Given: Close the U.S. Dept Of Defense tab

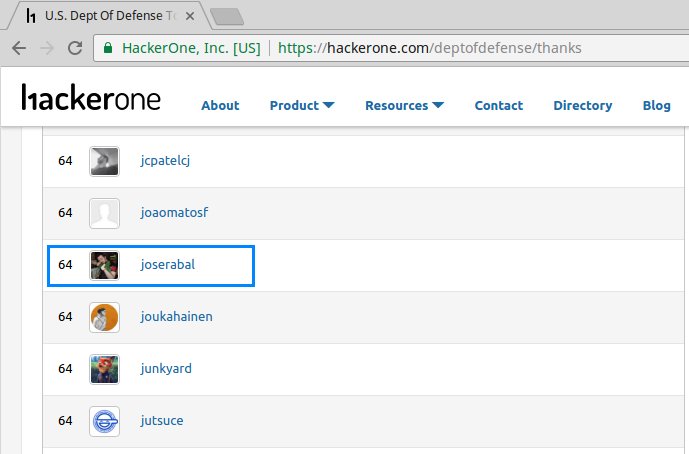Looking at the screenshot, I should (190, 16).
